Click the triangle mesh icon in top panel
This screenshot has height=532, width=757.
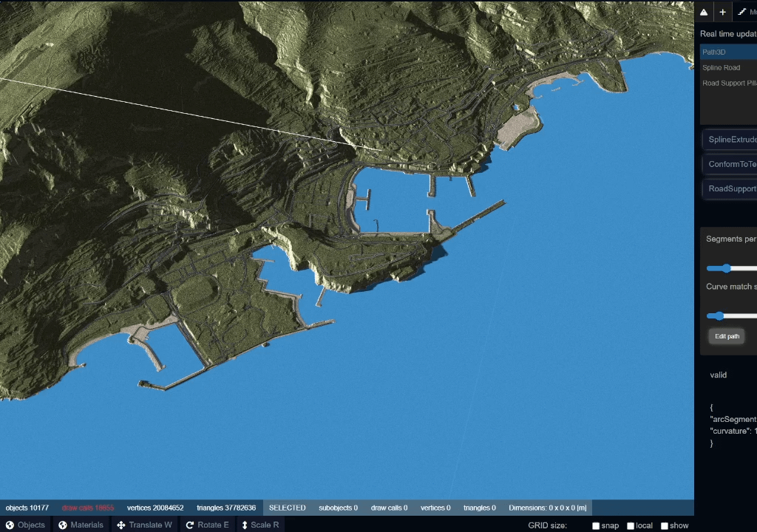tap(704, 11)
